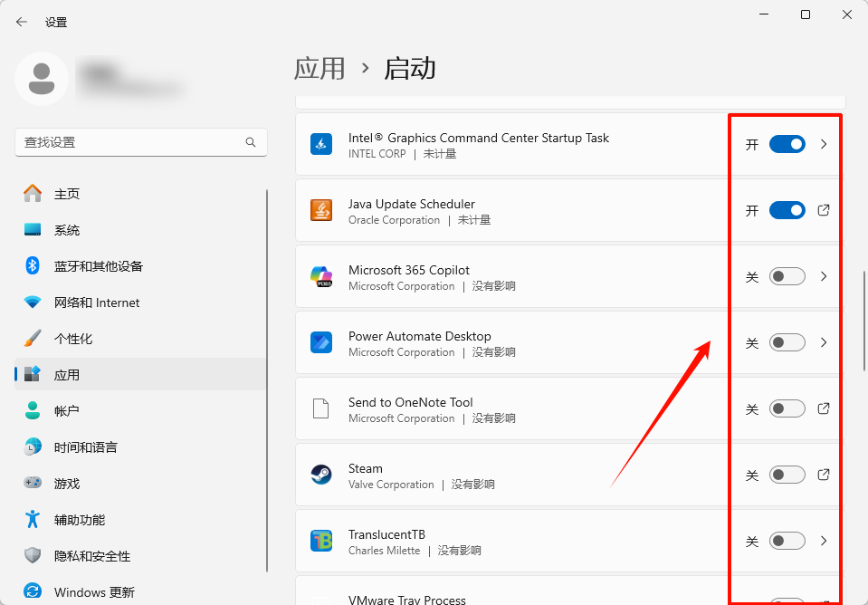Click the TranslucentTB app icon
Image resolution: width=868 pixels, height=605 pixels.
(321, 541)
